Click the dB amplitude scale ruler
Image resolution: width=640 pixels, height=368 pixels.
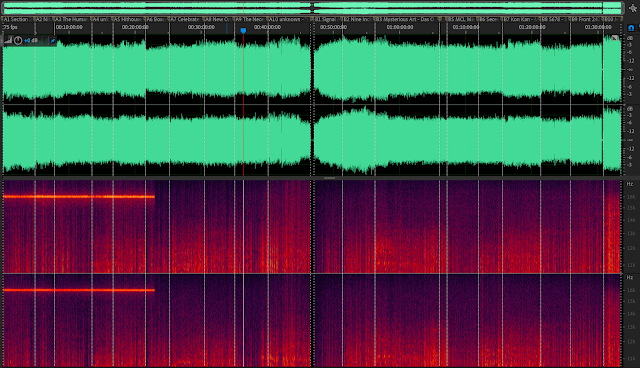(x=631, y=105)
